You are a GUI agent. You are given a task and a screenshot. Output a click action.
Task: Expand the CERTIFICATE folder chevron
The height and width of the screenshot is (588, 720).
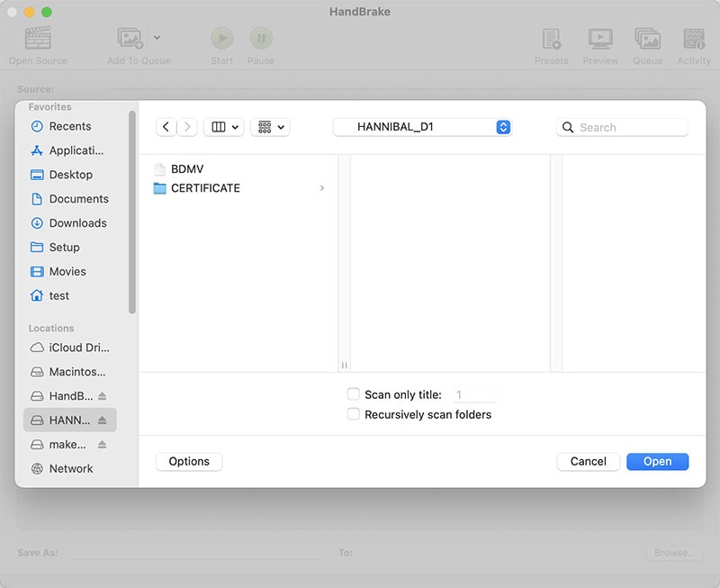tap(322, 188)
